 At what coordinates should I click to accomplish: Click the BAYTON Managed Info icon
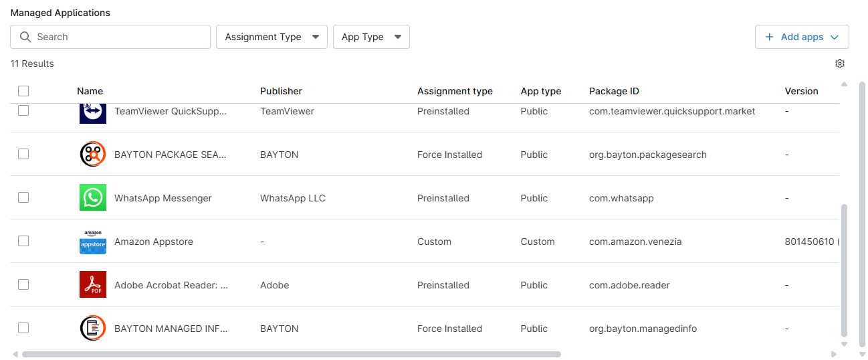[92, 329]
